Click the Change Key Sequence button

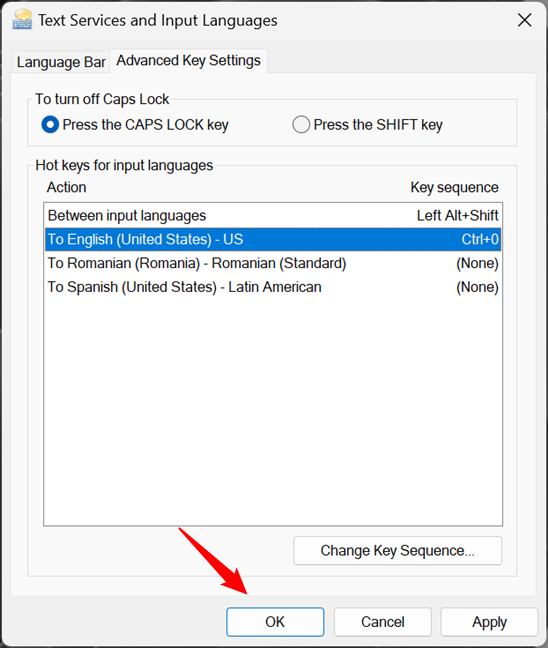coord(398,550)
